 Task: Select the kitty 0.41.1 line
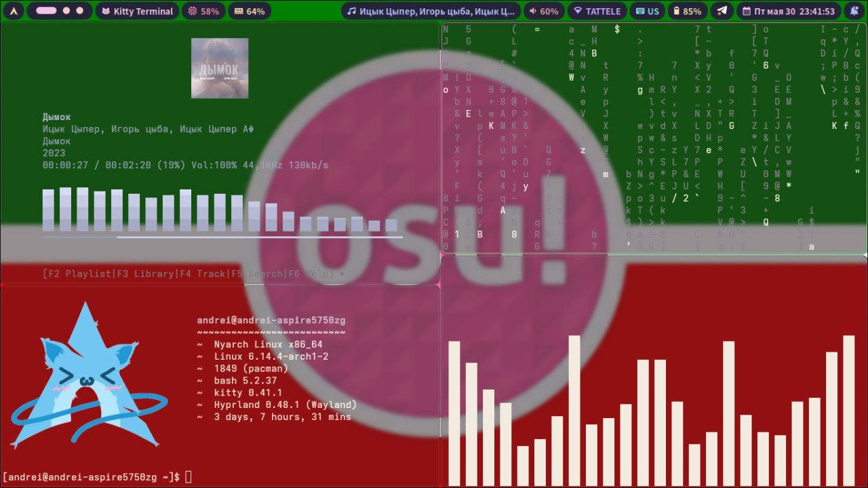coord(248,392)
